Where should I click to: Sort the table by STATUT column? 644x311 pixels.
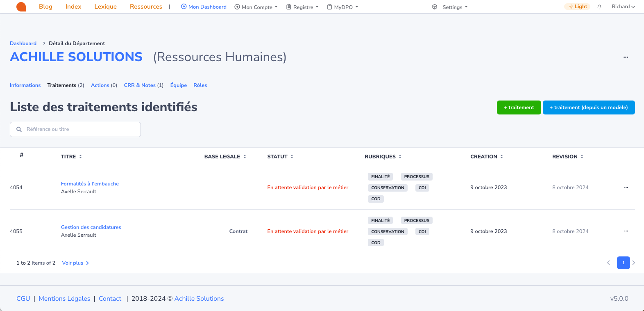[280, 157]
